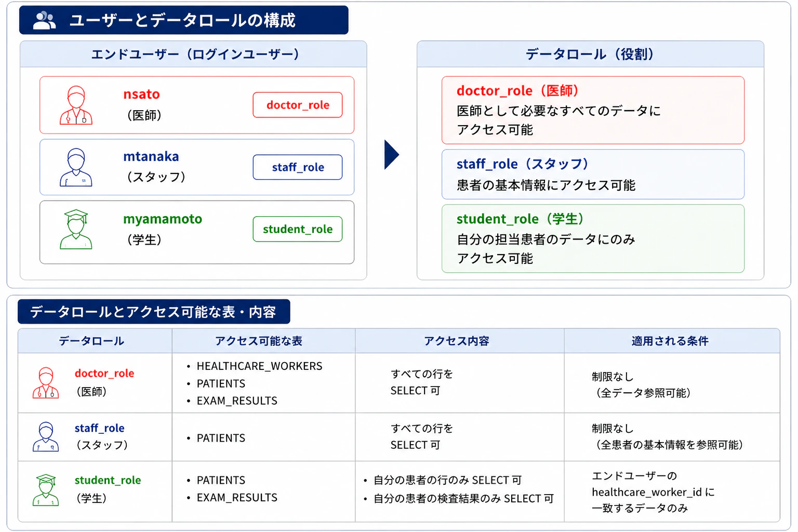The image size is (798, 532).
Task: Click the （医師） label under nsato
Action: point(144,115)
